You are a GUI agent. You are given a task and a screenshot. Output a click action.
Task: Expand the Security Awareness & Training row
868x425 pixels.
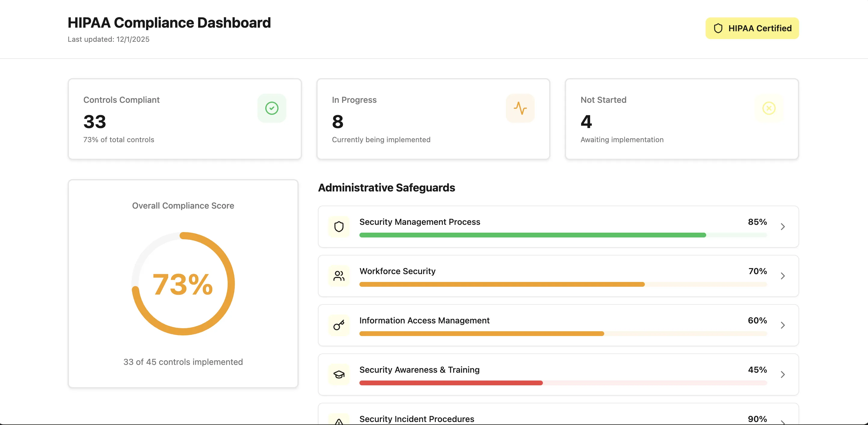click(x=783, y=375)
